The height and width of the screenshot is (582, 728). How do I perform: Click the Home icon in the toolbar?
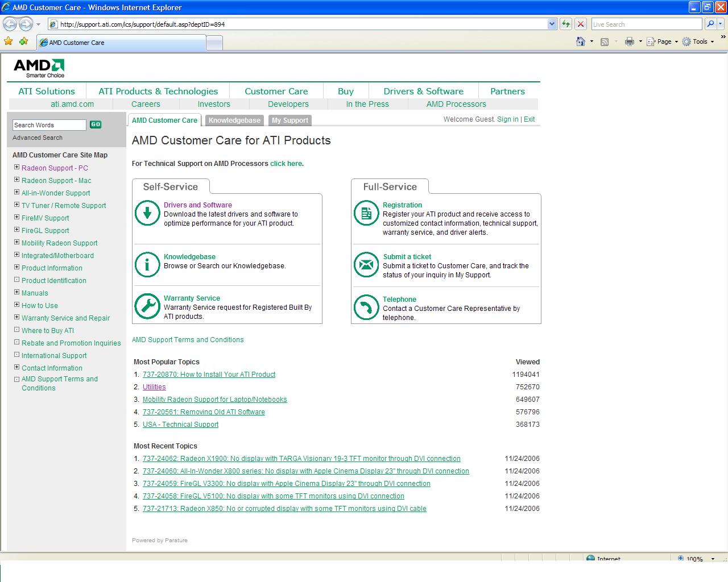click(581, 41)
